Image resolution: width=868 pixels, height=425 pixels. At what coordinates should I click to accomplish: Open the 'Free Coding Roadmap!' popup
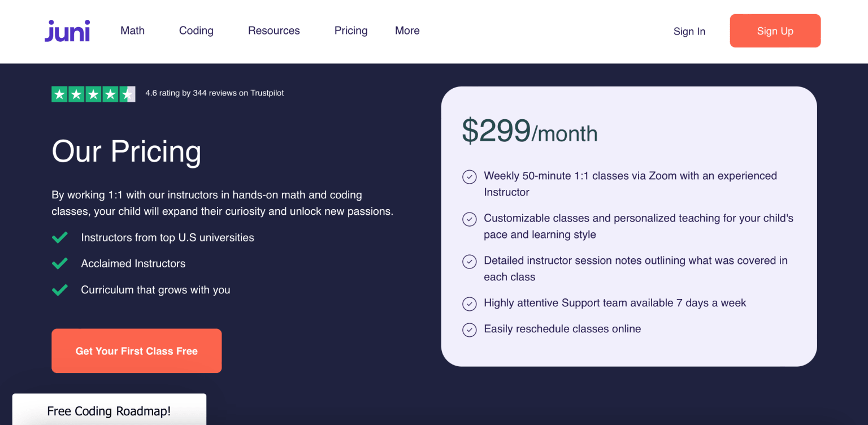click(x=108, y=411)
